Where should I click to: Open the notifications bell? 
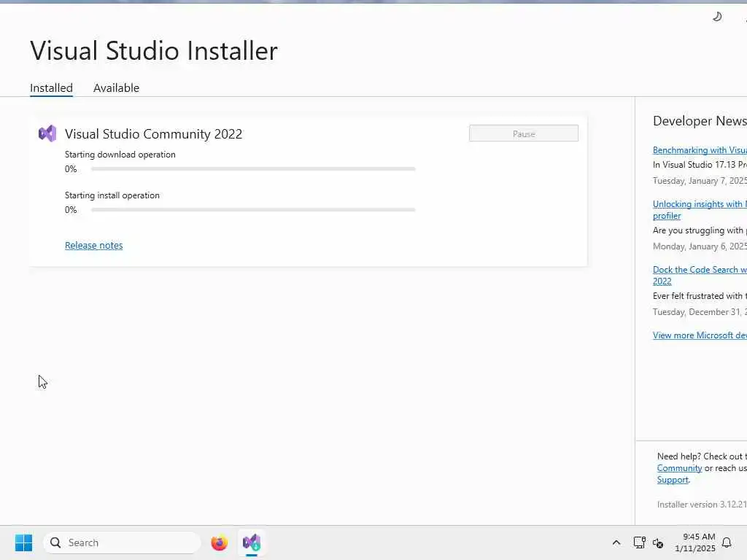(x=727, y=542)
